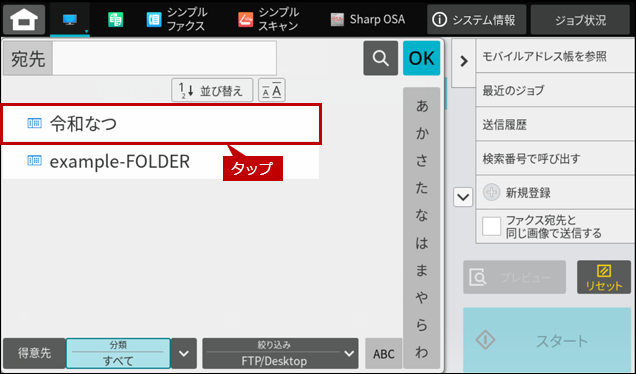The image size is (636, 374).
Task: Select the blue monitor mode icon
Action: point(70,19)
